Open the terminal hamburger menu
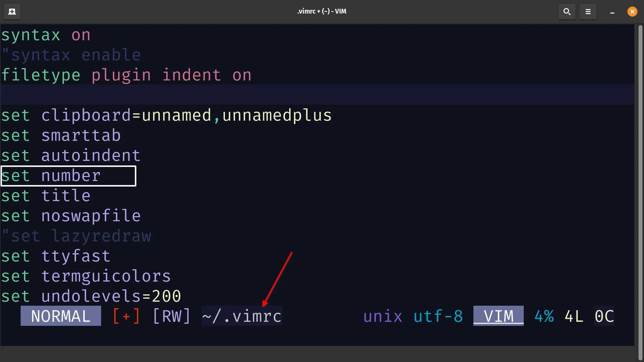The height and width of the screenshot is (362, 644). coord(588,12)
